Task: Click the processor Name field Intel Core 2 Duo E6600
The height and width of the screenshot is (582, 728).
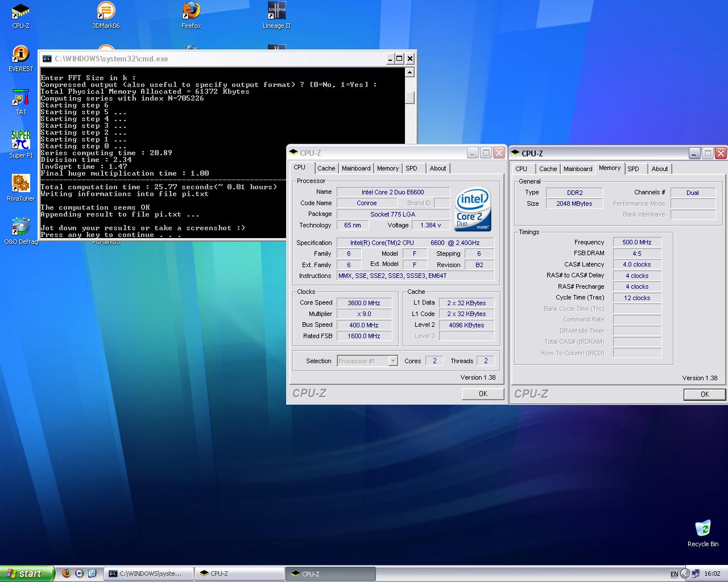Action: [x=393, y=192]
